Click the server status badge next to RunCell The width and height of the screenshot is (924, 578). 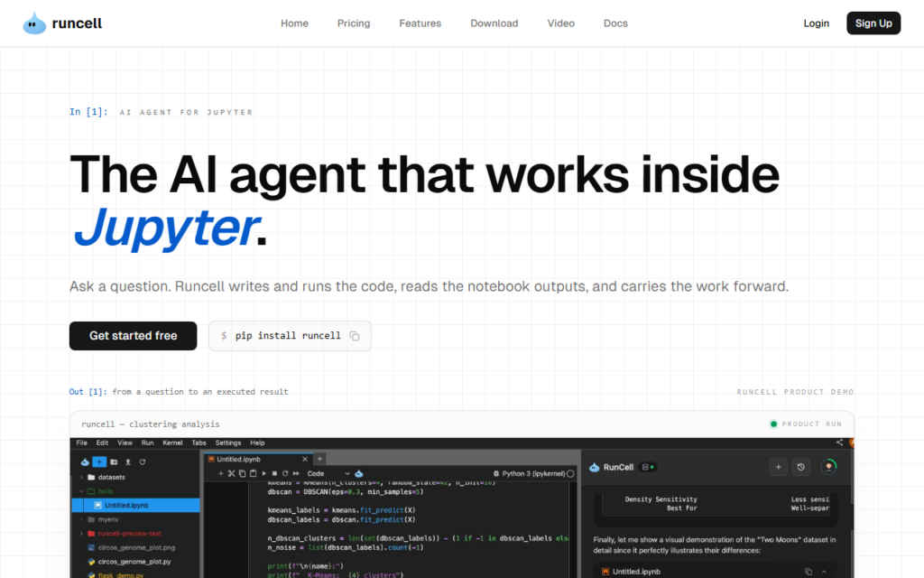click(x=648, y=467)
